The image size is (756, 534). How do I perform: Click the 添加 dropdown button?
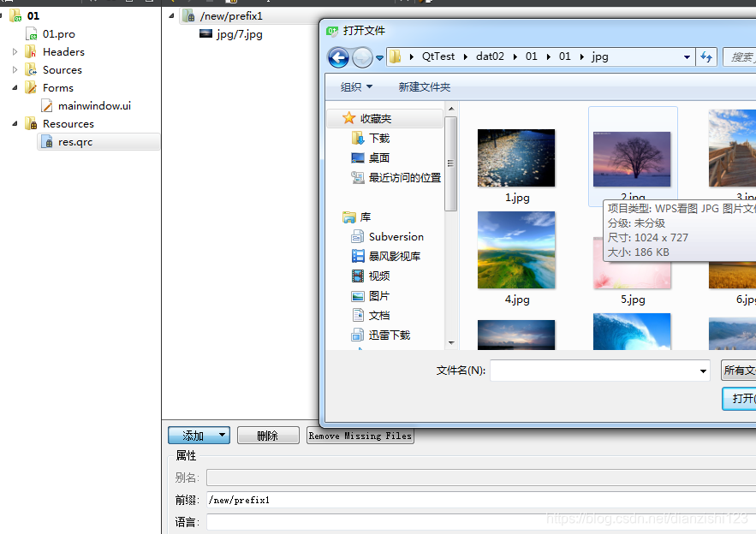(199, 436)
